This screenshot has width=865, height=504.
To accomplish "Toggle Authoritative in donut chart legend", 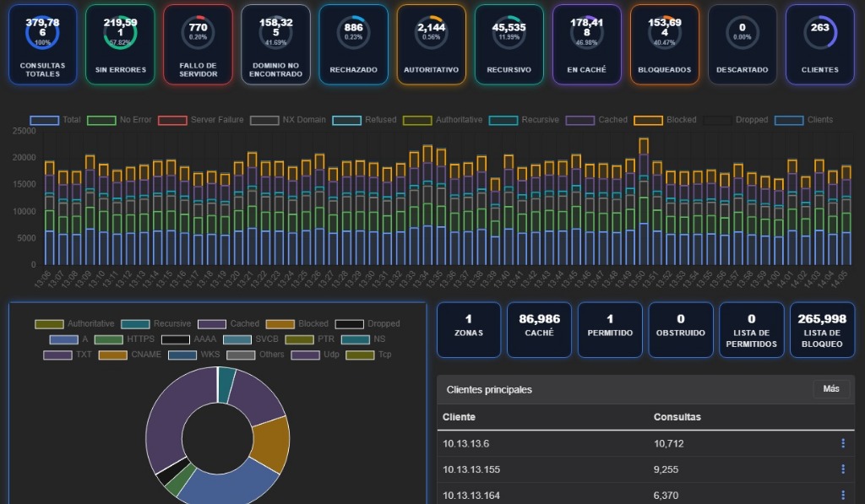I will [74, 323].
